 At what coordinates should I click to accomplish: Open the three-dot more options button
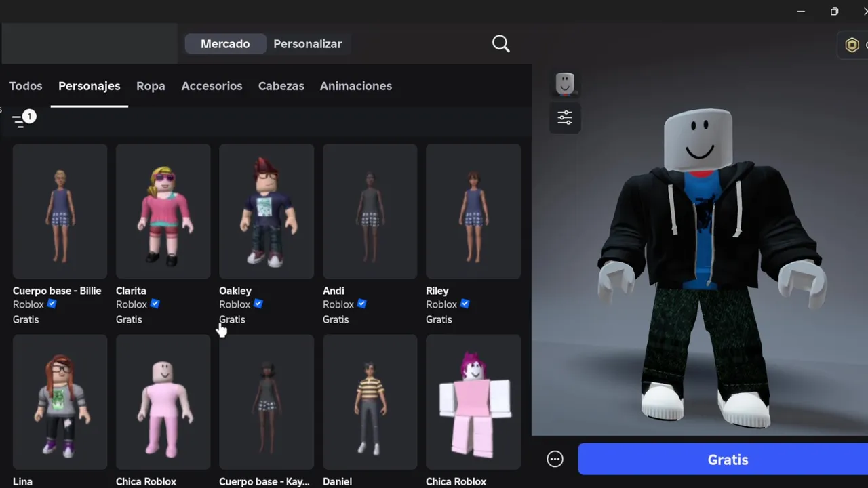[x=555, y=460]
